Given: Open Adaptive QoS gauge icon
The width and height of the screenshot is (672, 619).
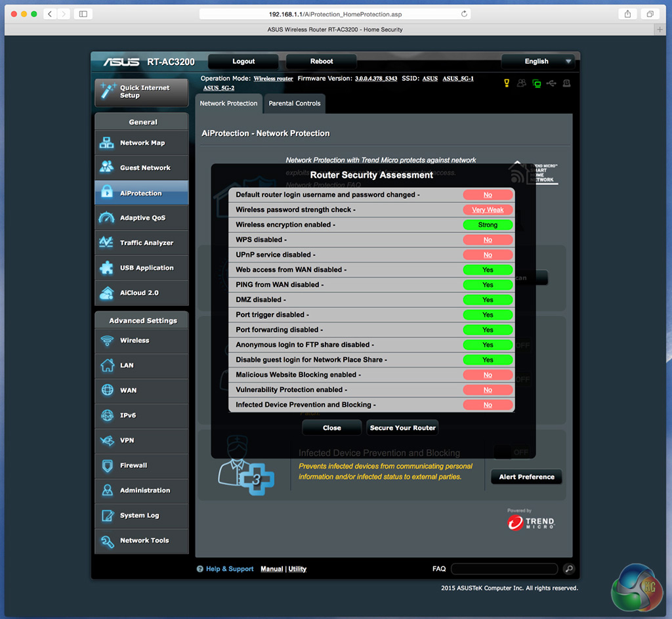Looking at the screenshot, I should coord(107,217).
